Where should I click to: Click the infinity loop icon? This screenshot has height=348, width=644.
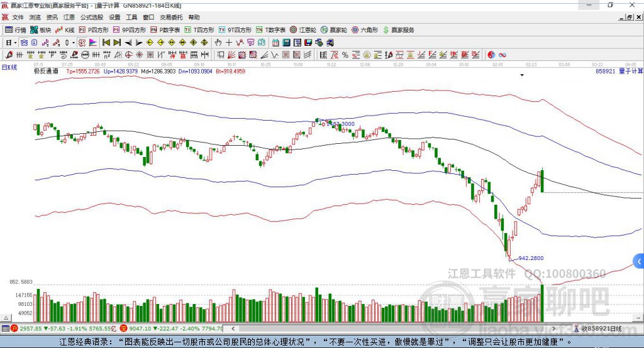502,55
